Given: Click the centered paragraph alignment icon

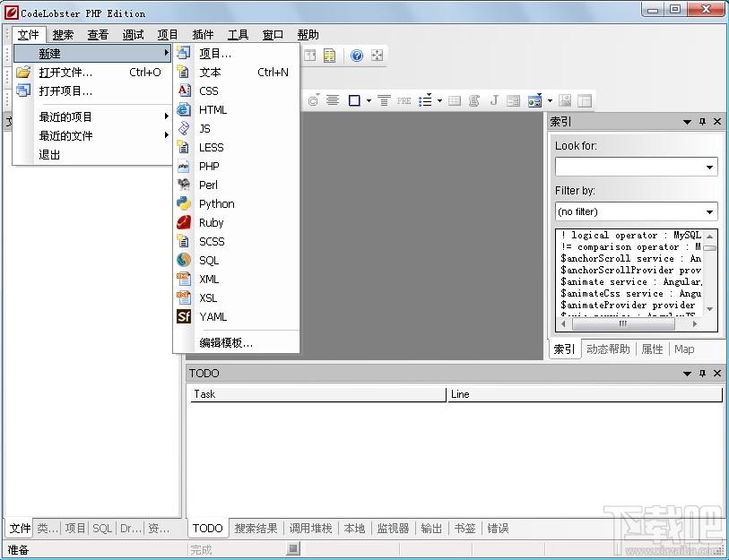Looking at the screenshot, I should [x=333, y=100].
